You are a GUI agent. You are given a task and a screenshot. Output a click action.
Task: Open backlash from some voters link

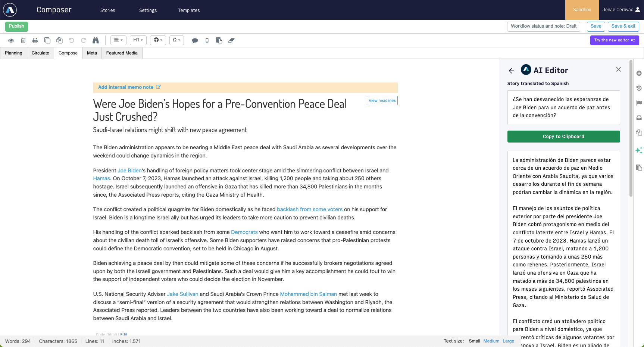[310, 209]
